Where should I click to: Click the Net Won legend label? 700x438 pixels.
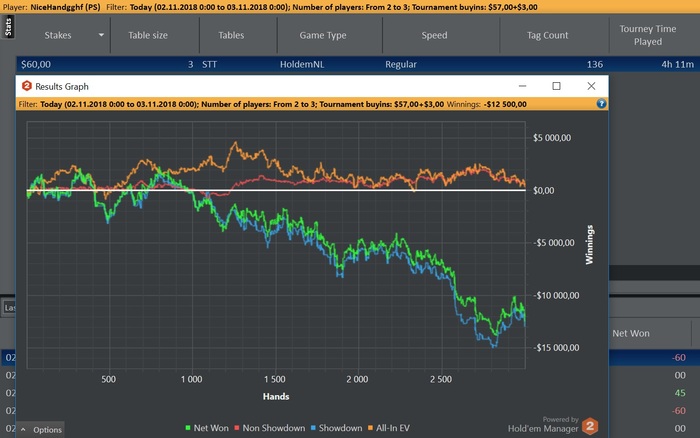coord(211,428)
